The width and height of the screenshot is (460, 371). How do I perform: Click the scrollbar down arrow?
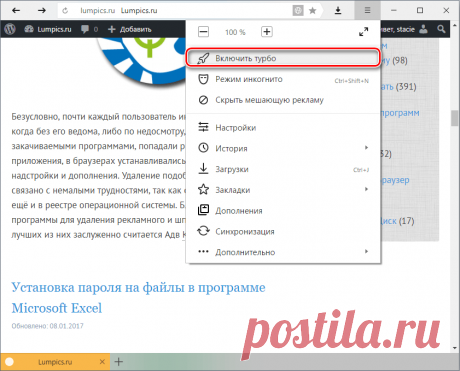point(455,348)
